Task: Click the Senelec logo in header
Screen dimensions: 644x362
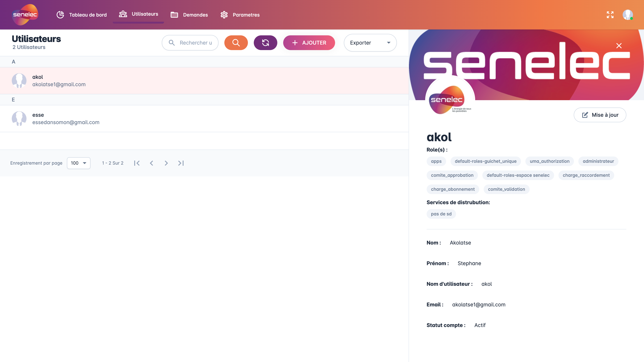Action: [x=25, y=15]
